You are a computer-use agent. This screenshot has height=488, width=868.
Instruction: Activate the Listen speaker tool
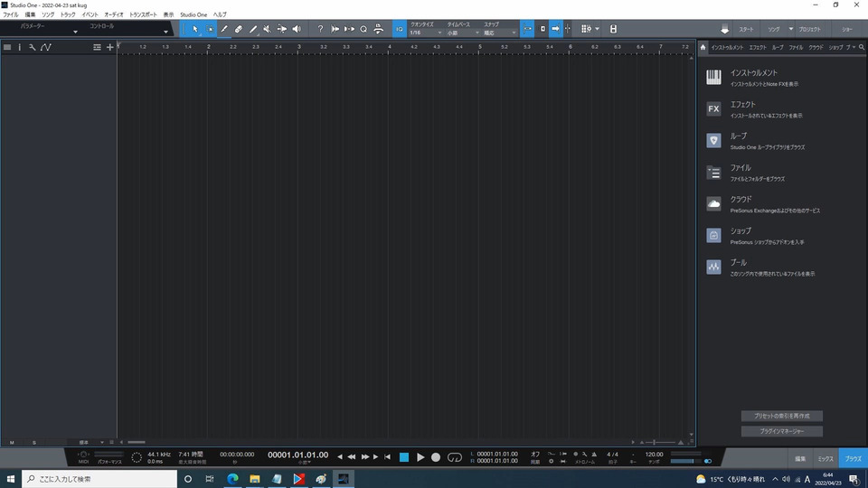coord(297,29)
